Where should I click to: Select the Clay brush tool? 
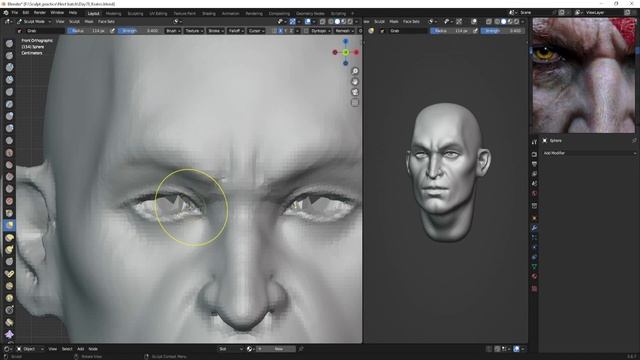point(9,67)
